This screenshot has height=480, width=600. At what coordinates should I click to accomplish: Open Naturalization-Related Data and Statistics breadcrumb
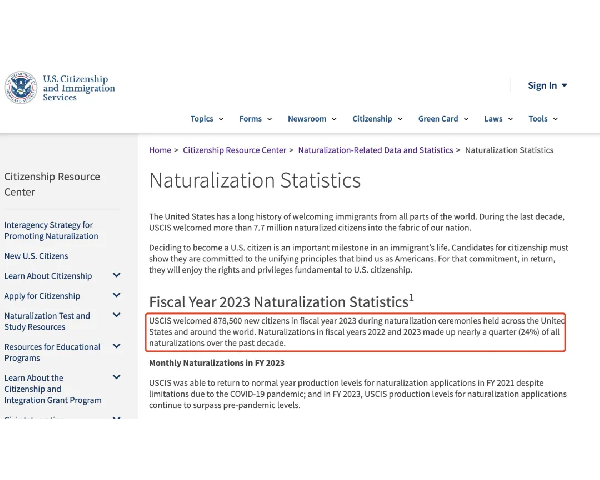click(x=375, y=150)
